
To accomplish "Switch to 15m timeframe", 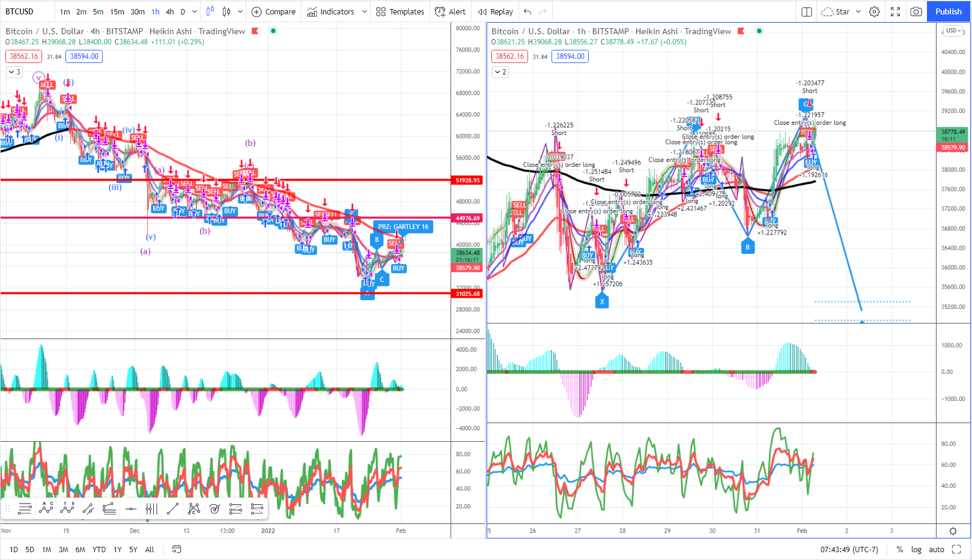I will tap(117, 11).
